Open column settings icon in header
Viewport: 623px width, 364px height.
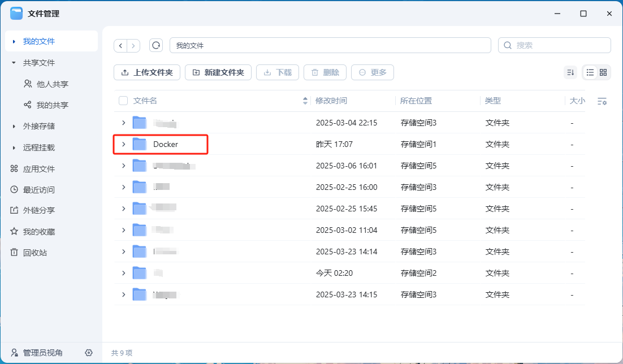pyautogui.click(x=602, y=101)
